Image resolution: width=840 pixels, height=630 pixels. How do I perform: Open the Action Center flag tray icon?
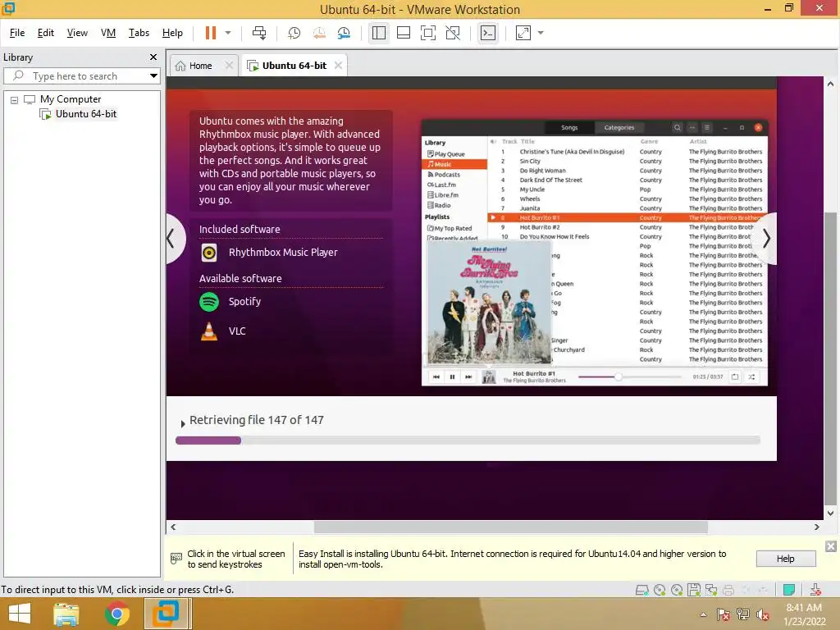point(724,614)
